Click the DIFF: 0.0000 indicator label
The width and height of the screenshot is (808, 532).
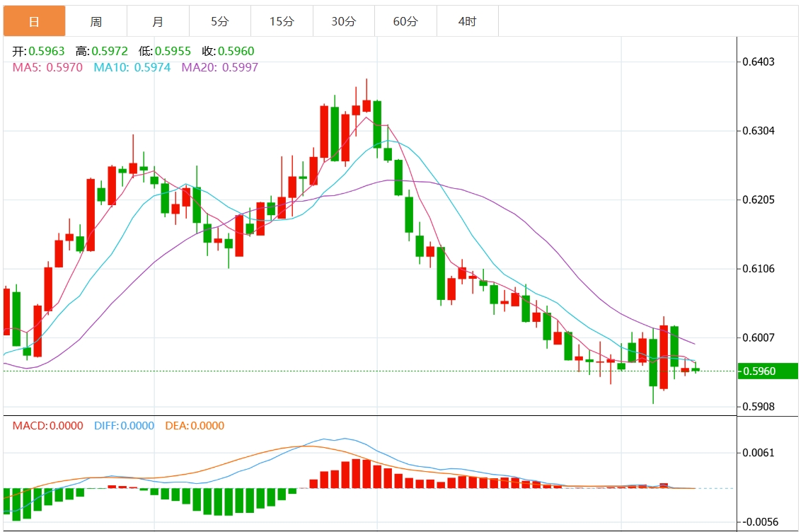coord(125,426)
